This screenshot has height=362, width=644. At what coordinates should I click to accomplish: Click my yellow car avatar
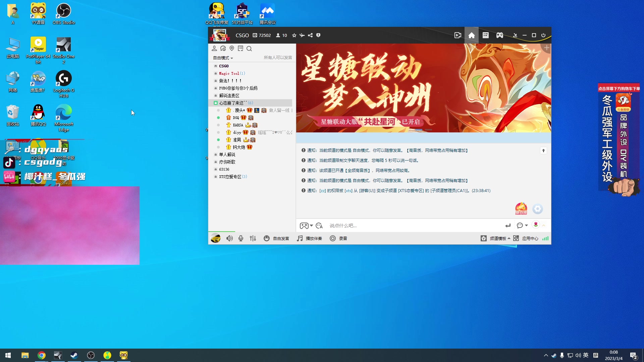click(x=215, y=238)
